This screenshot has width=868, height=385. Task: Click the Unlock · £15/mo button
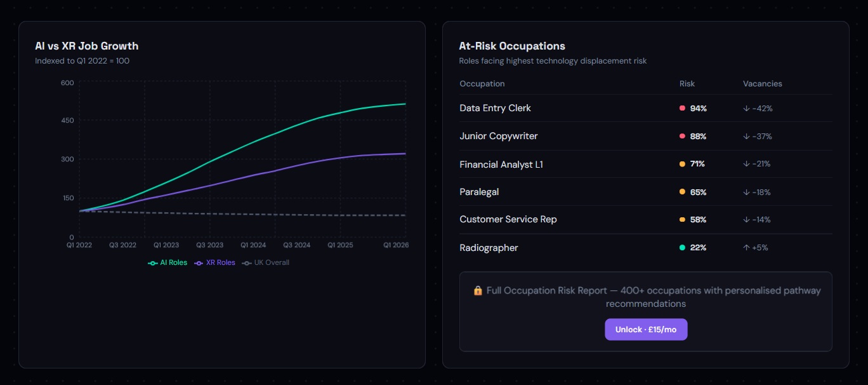click(646, 329)
